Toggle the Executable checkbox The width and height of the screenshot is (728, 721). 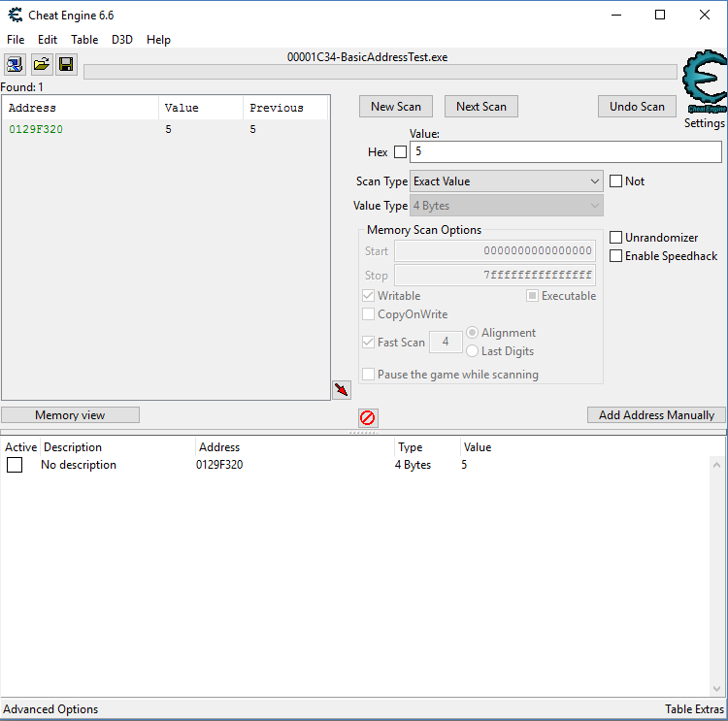click(x=533, y=296)
